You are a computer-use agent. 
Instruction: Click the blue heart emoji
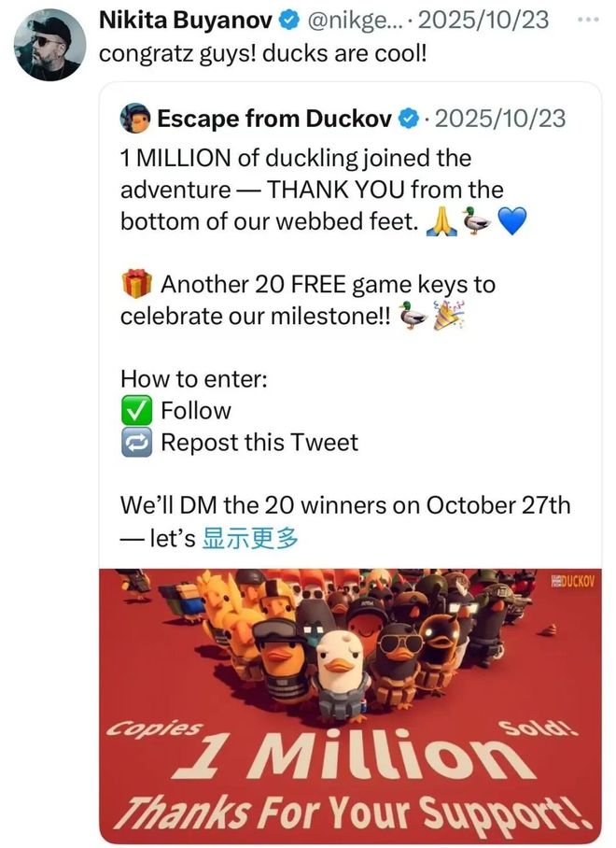511,220
